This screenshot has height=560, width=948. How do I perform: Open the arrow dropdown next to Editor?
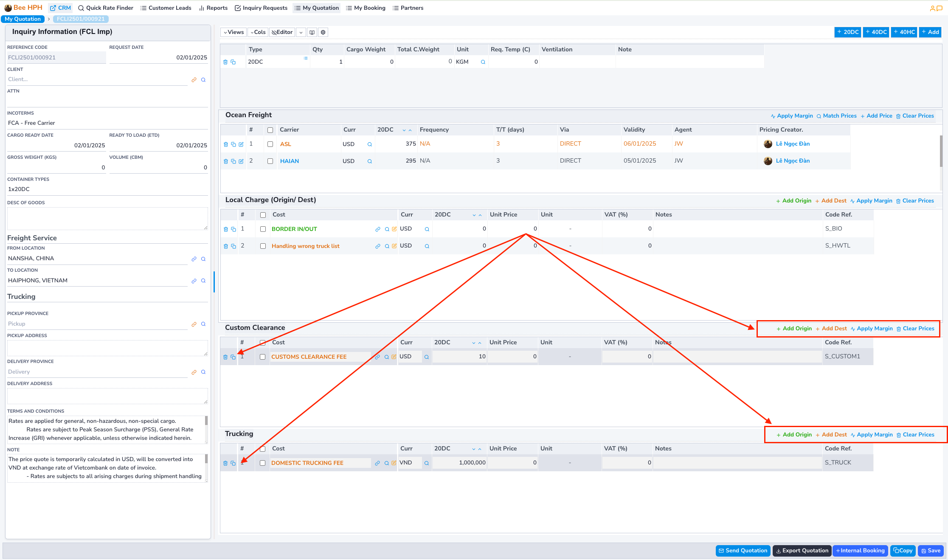pyautogui.click(x=301, y=32)
